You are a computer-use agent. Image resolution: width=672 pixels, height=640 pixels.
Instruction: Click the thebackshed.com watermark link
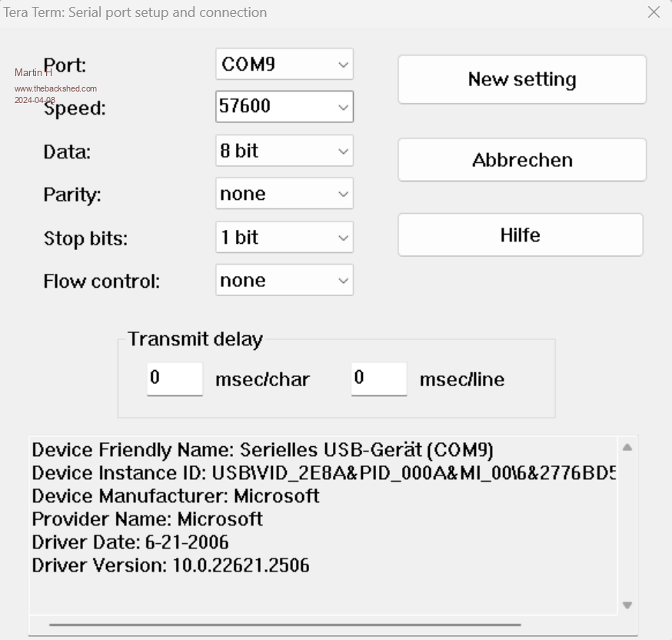click(x=55, y=88)
